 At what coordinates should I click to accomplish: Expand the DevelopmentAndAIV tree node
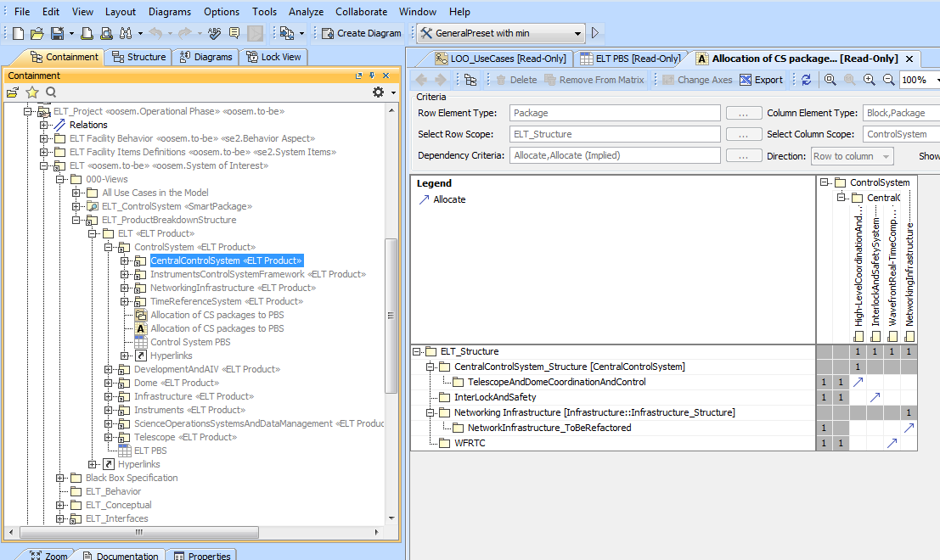click(x=109, y=369)
